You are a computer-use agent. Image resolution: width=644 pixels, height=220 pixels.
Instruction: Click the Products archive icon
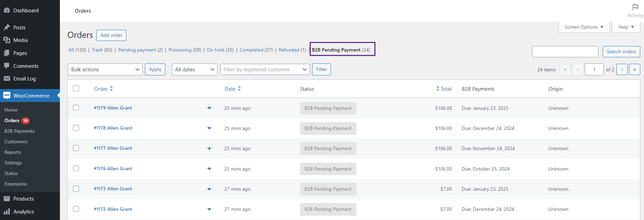click(x=7, y=199)
